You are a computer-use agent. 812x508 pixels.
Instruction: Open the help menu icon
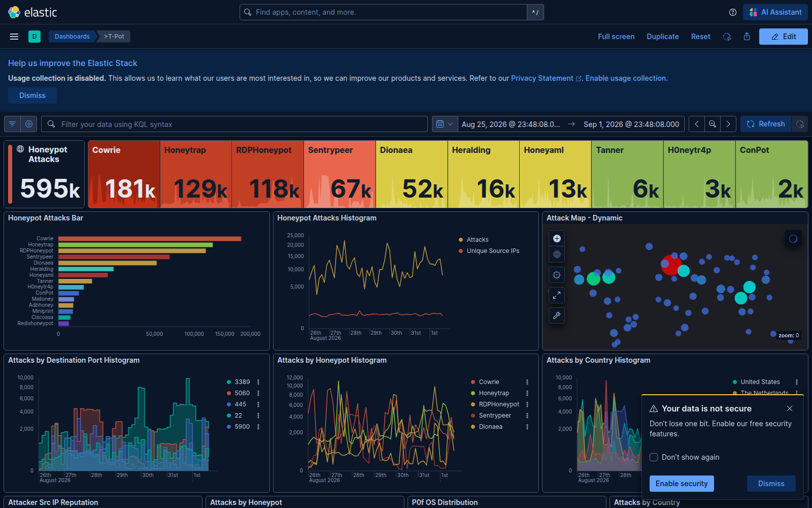733,12
